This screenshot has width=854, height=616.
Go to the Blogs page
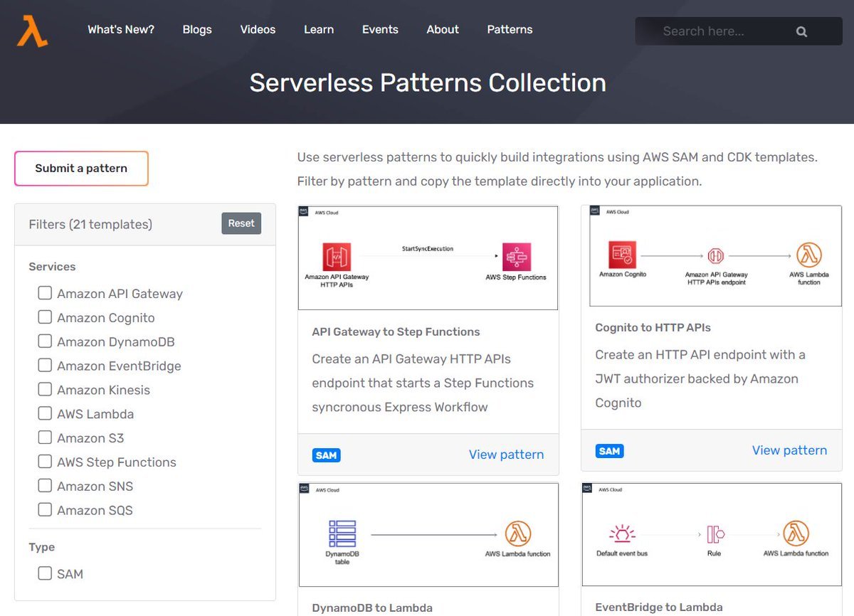[x=197, y=30]
